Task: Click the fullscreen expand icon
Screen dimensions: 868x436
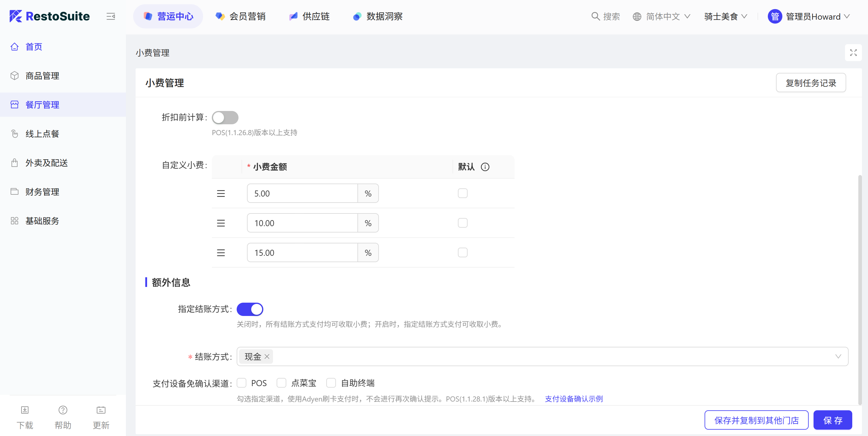Action: 853,53
